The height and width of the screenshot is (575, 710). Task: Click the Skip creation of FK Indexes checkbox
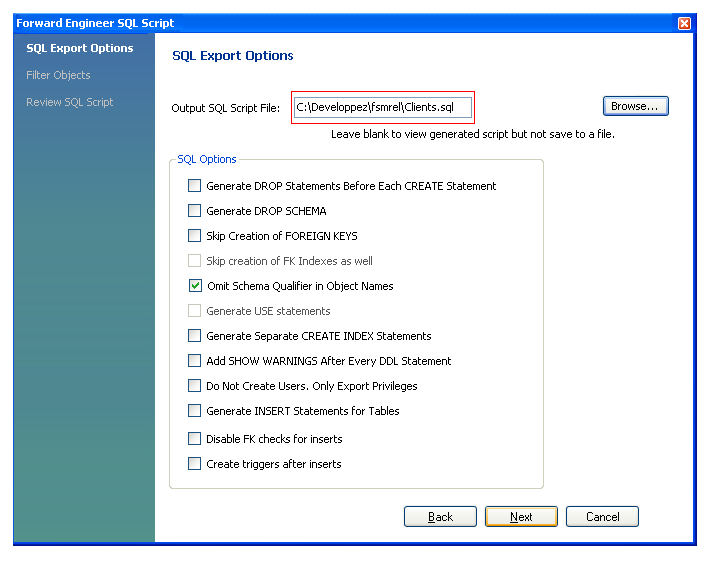pyautogui.click(x=195, y=261)
